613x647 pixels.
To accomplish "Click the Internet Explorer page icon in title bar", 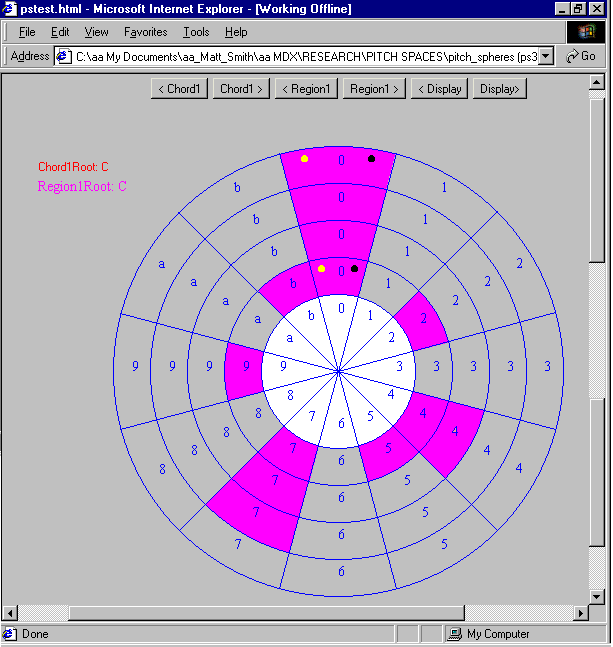I will coord(10,9).
